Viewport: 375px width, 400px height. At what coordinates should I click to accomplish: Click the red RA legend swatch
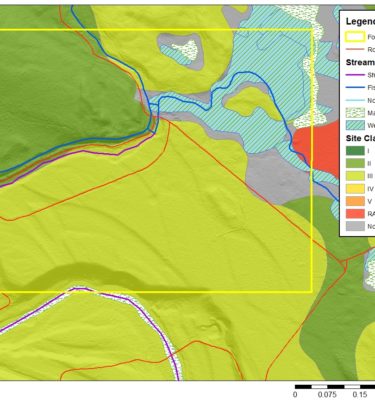point(355,214)
